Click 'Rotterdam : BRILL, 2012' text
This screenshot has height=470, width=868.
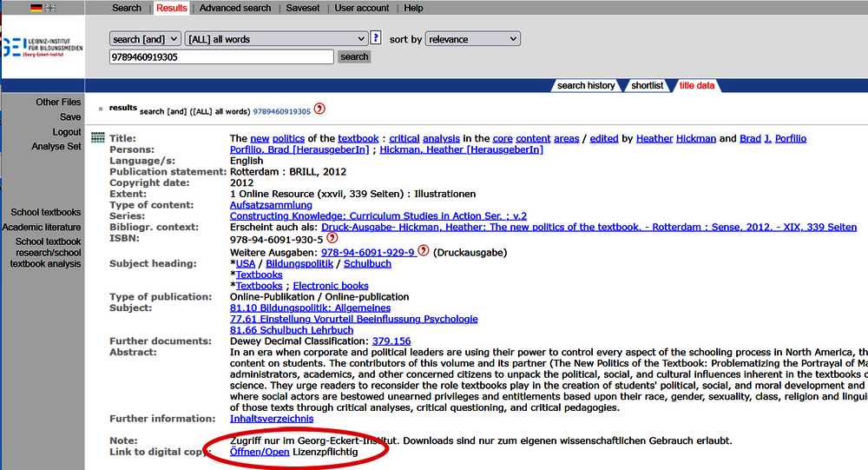coord(288,172)
